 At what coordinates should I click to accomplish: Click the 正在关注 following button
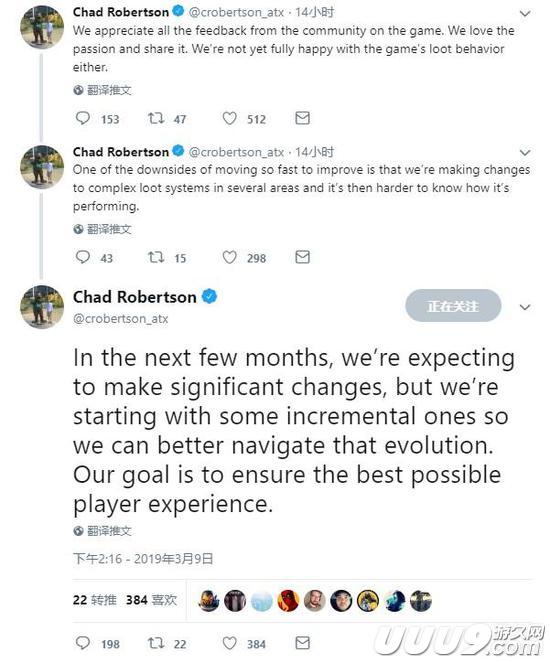point(453,306)
